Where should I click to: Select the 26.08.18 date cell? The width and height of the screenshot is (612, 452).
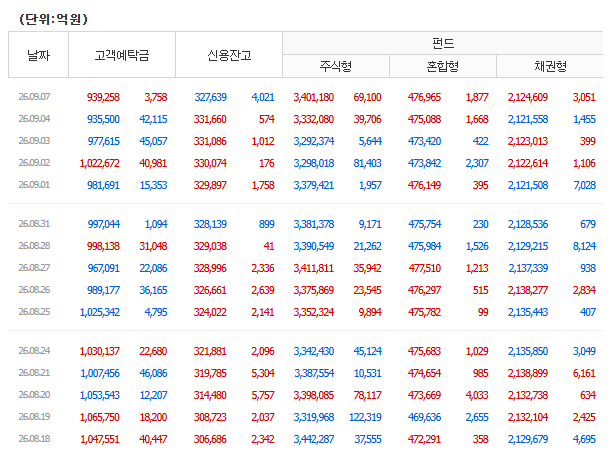click(34, 439)
